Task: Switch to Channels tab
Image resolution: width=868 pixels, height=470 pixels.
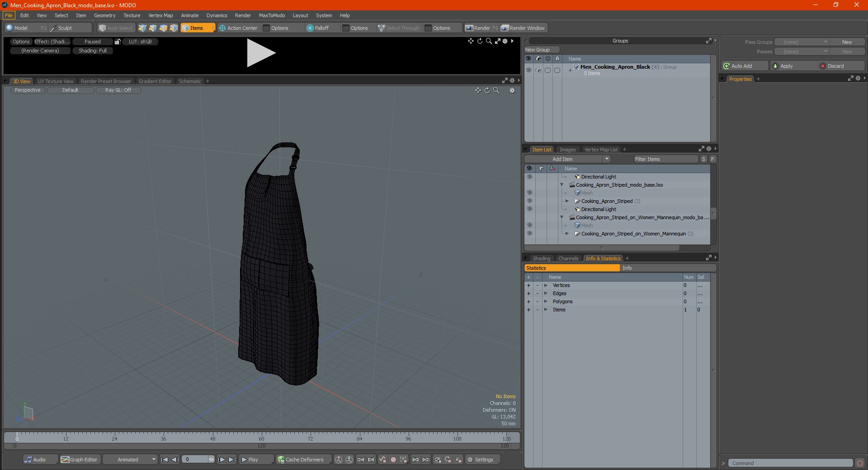Action: click(x=568, y=258)
